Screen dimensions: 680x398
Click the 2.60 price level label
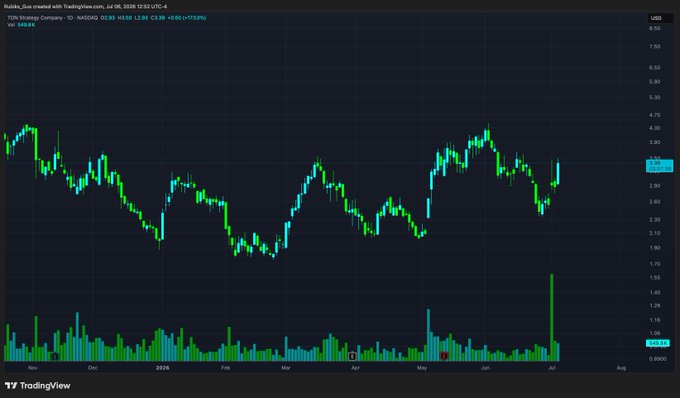[x=654, y=202]
